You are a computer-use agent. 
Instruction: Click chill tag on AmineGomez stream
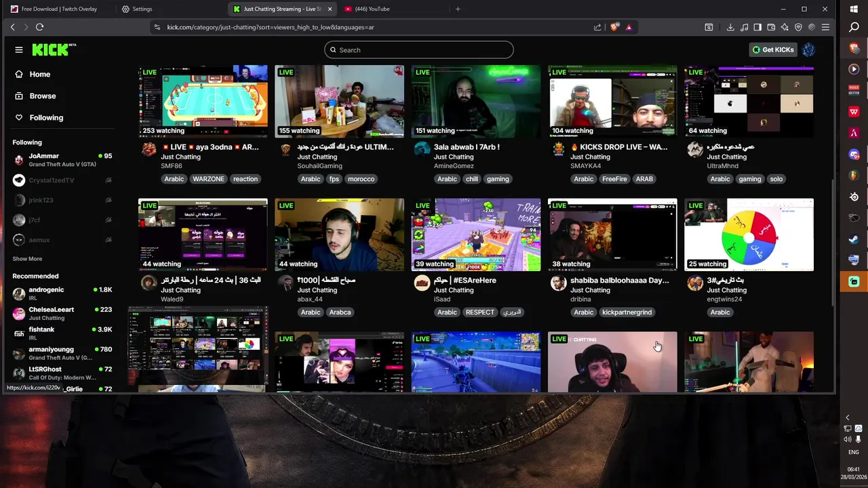pyautogui.click(x=472, y=179)
